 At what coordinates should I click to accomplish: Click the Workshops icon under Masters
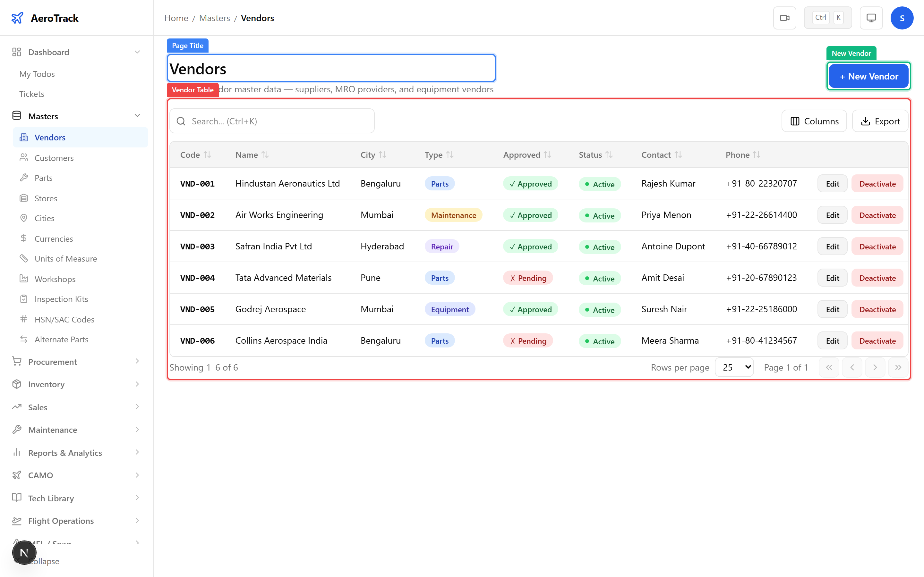(x=24, y=279)
